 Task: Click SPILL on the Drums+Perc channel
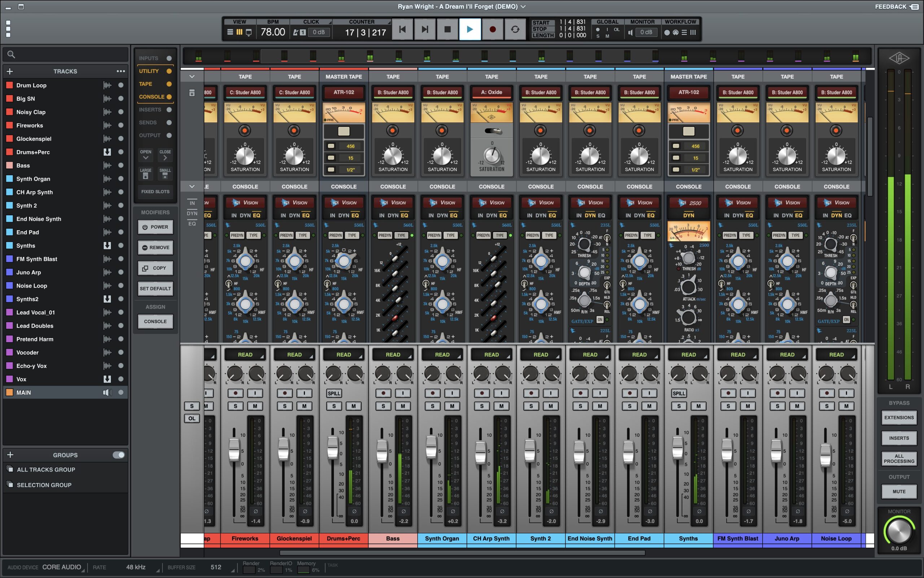pos(334,393)
